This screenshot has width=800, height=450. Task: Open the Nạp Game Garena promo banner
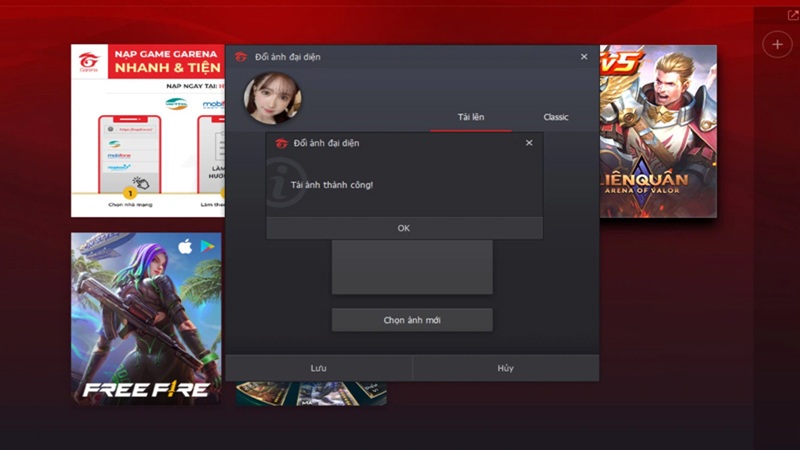point(148,131)
